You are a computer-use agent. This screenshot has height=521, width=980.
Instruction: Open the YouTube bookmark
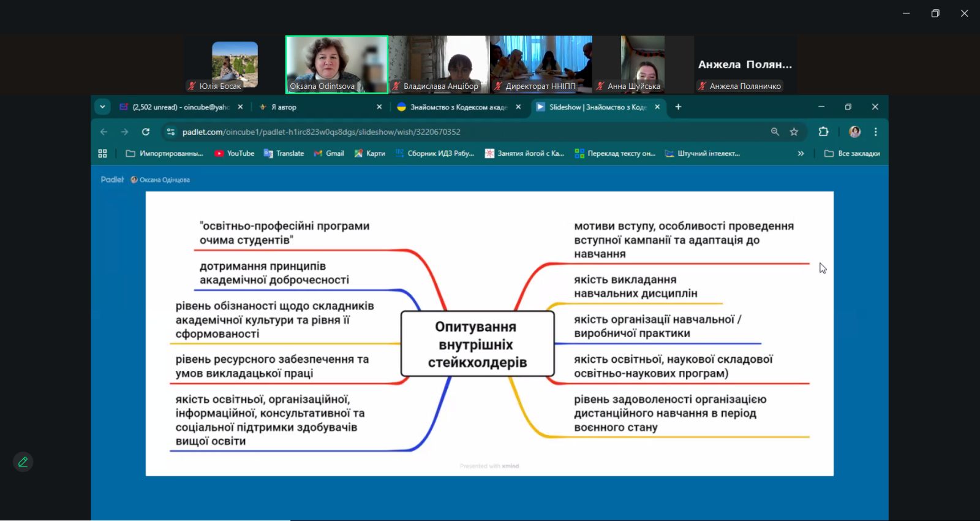pos(234,153)
